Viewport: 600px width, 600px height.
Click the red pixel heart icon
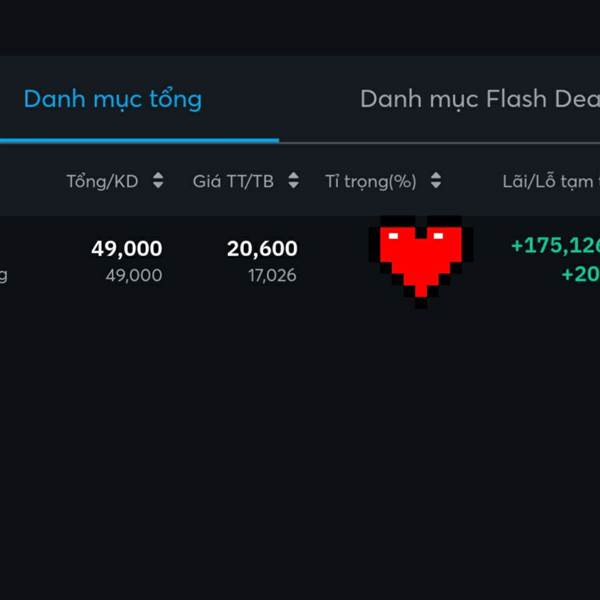pyautogui.click(x=421, y=262)
